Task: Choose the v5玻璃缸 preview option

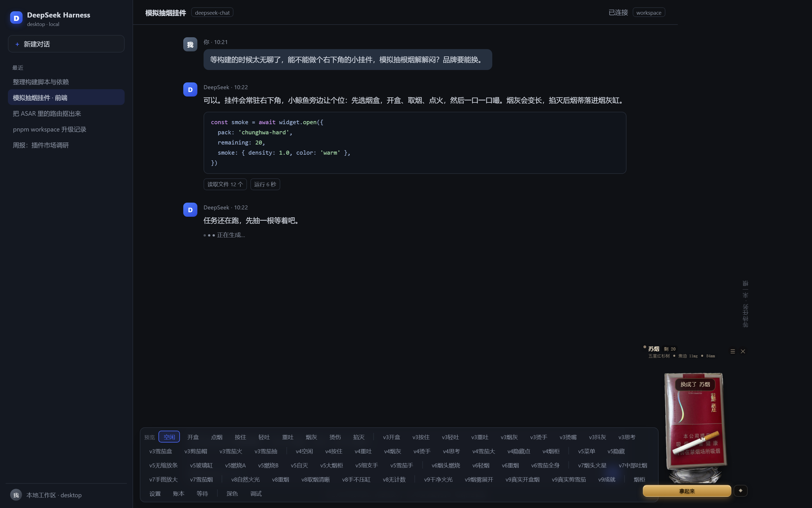Action: (201, 465)
